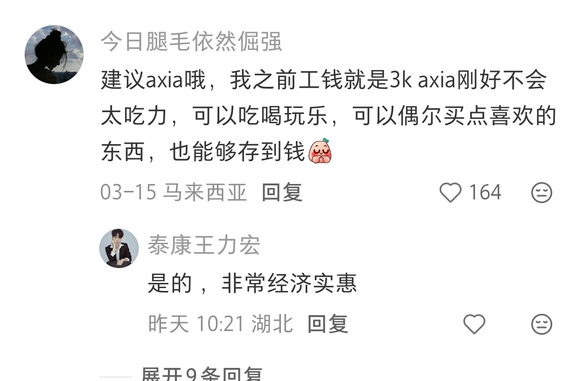Visit username 泰康王力宏's profile
The height and width of the screenshot is (381, 588).
(x=204, y=245)
